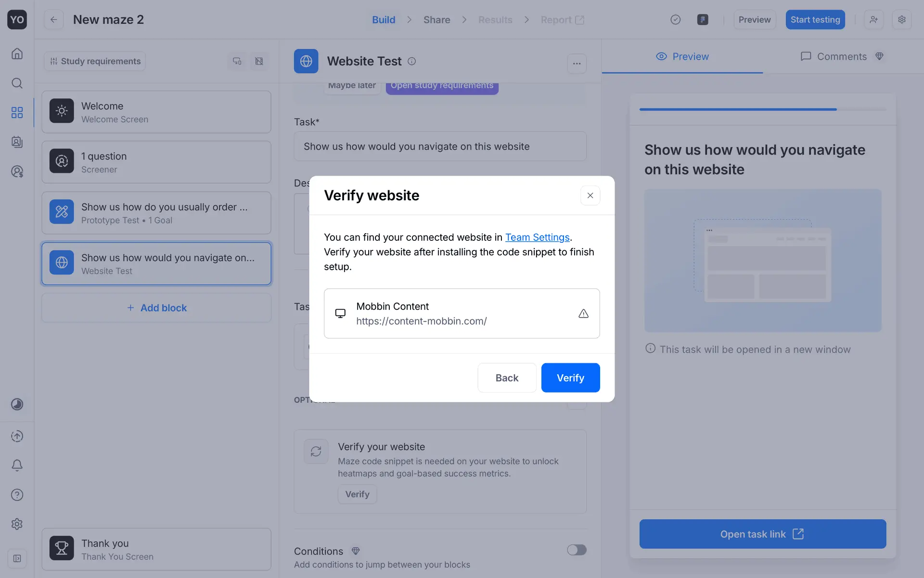Screen dimensions: 924x578
Task: Click the back arrow beside New maze 2
Action: click(53, 20)
